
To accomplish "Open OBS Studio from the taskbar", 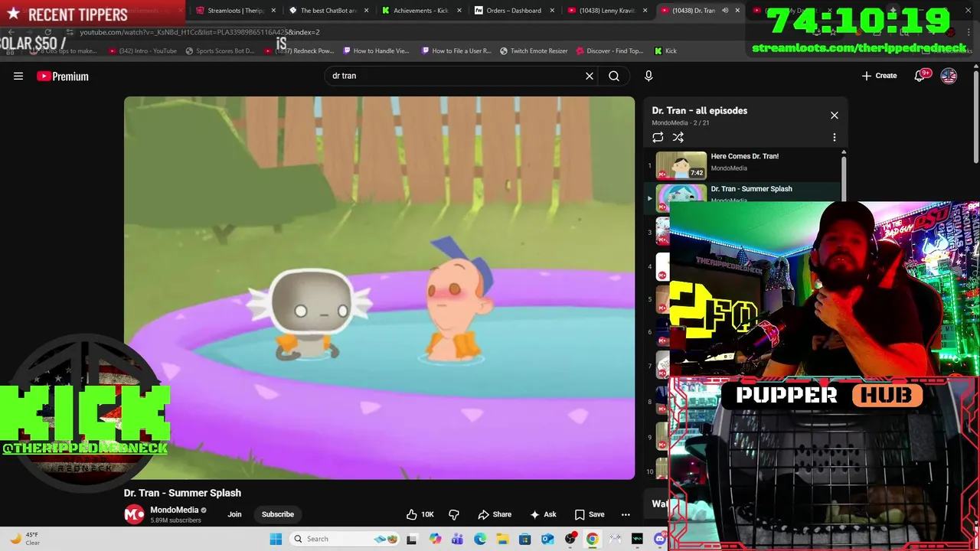I will [570, 539].
